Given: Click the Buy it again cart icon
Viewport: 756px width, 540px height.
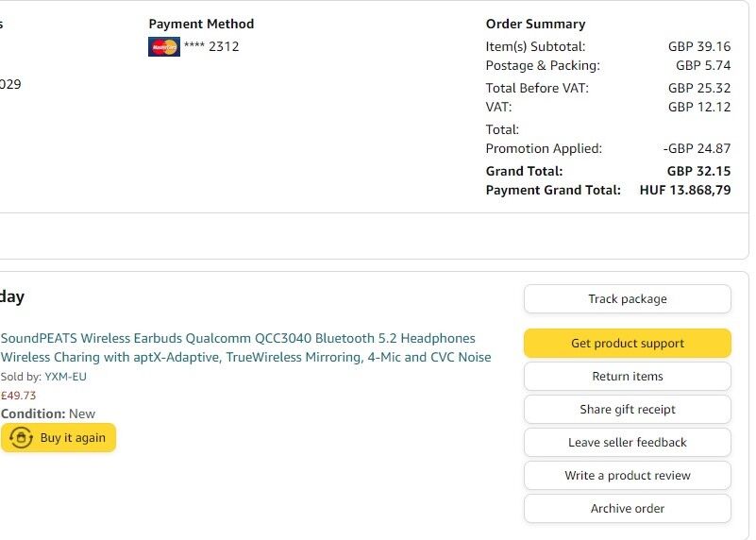Looking at the screenshot, I should 21,438.
